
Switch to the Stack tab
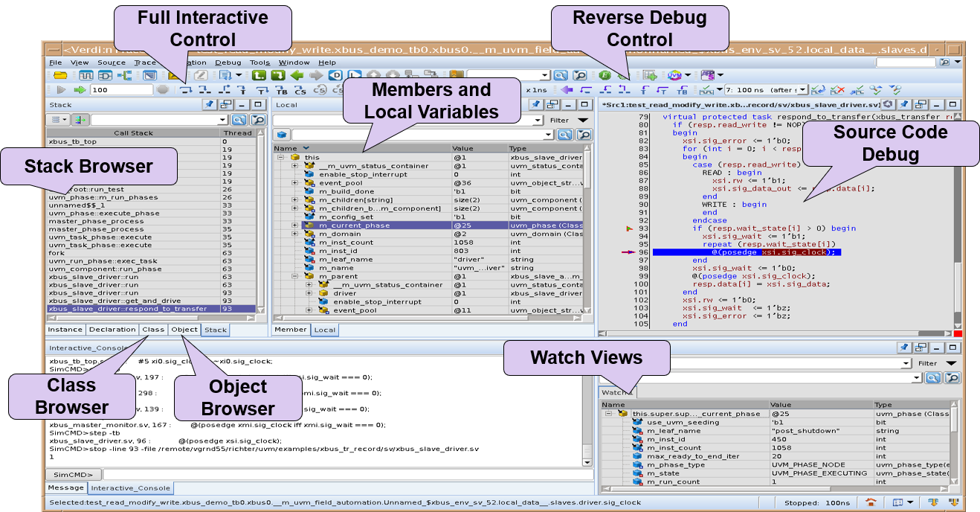tap(215, 330)
